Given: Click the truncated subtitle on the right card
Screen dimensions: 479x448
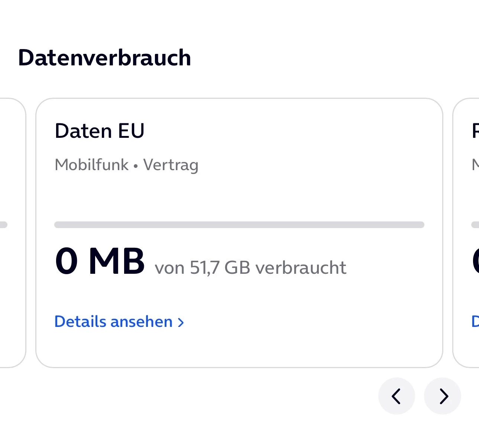Looking at the screenshot, I should (x=475, y=165).
